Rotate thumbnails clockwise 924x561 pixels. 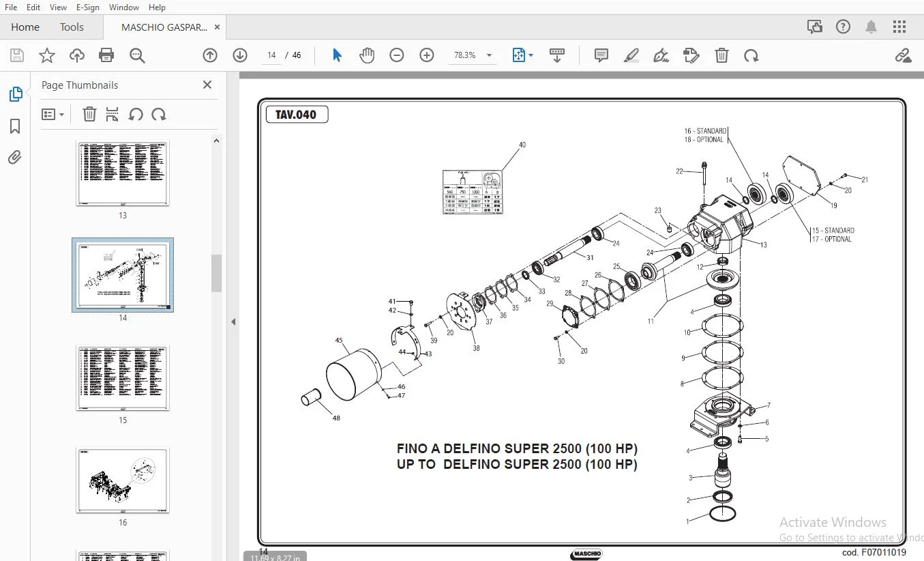159,115
